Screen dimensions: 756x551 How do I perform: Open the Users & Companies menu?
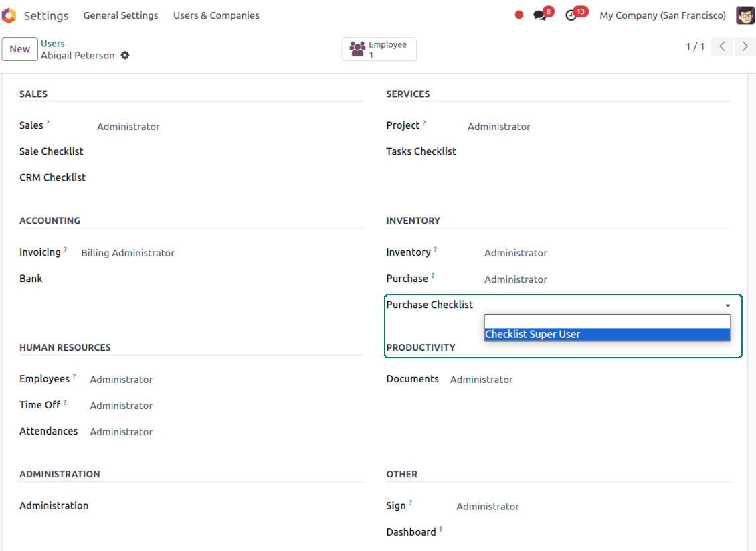(x=215, y=15)
